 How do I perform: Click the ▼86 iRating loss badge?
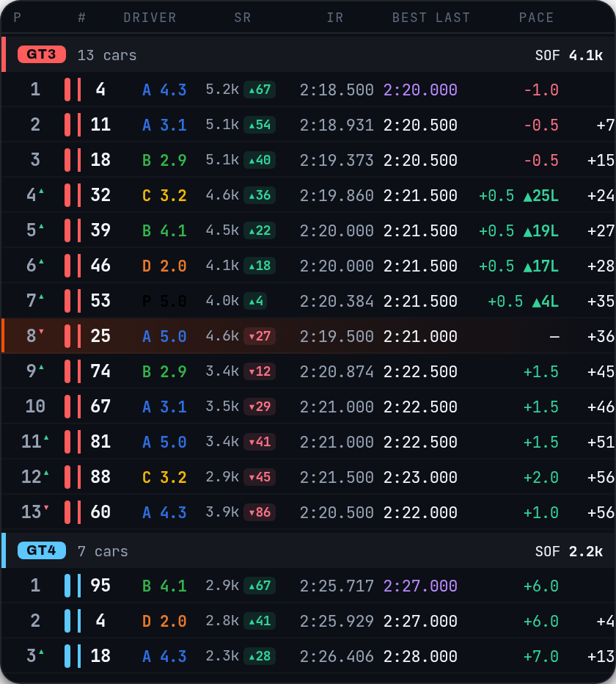(x=260, y=512)
